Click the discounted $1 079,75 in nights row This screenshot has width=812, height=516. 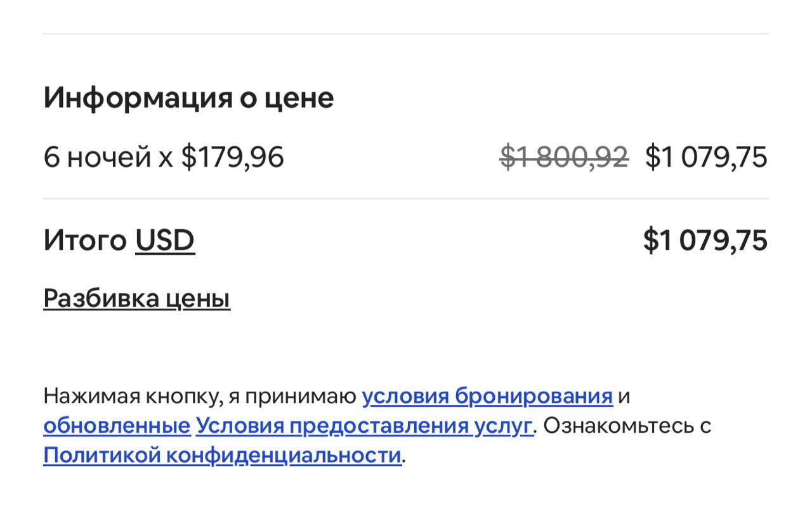pos(706,157)
